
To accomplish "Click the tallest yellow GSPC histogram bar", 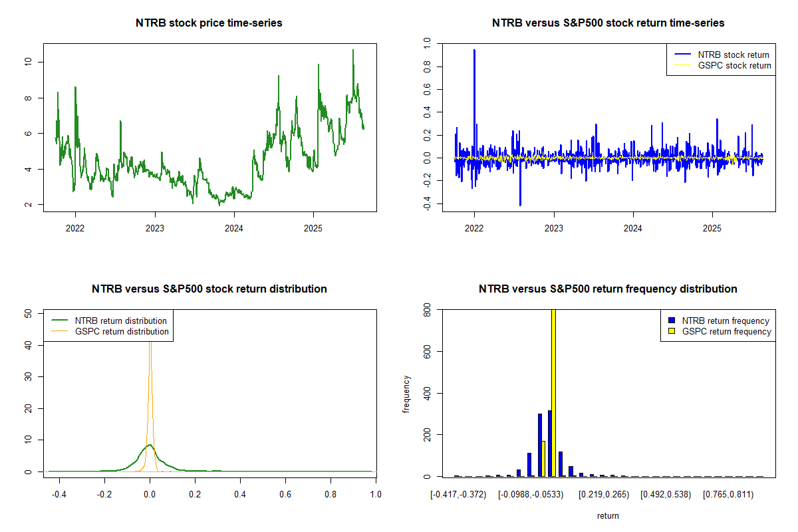I will 553,392.
